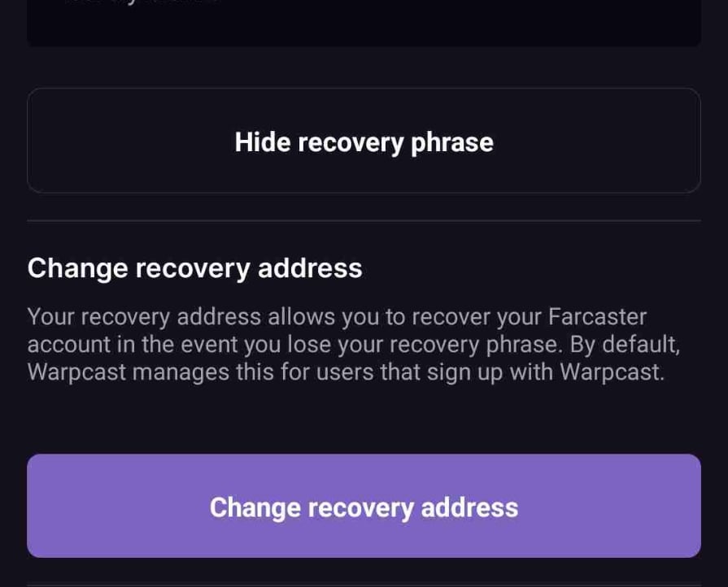This screenshot has height=587, width=728.
Task: Click the divider below Hide recovery phrase
Action: click(x=364, y=220)
